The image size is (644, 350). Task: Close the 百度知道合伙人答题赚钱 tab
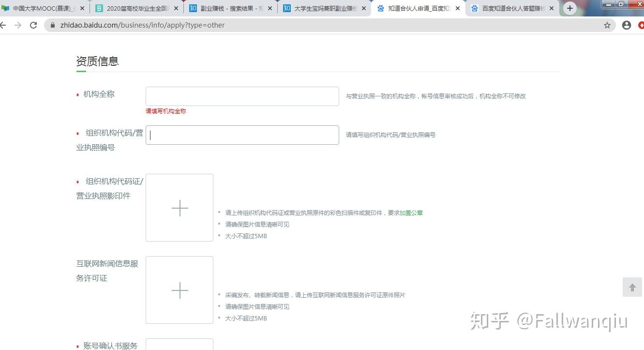coord(552,8)
